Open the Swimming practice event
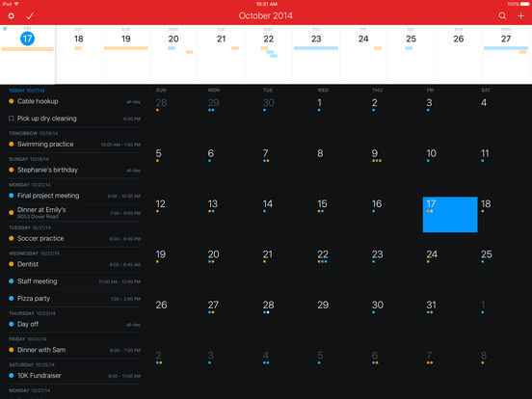532x399 pixels. (x=74, y=145)
